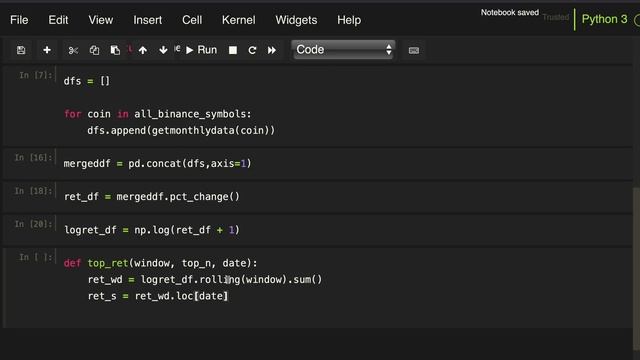Click the empty In [ ] cell prompt
The width and height of the screenshot is (640, 360).
(36, 257)
